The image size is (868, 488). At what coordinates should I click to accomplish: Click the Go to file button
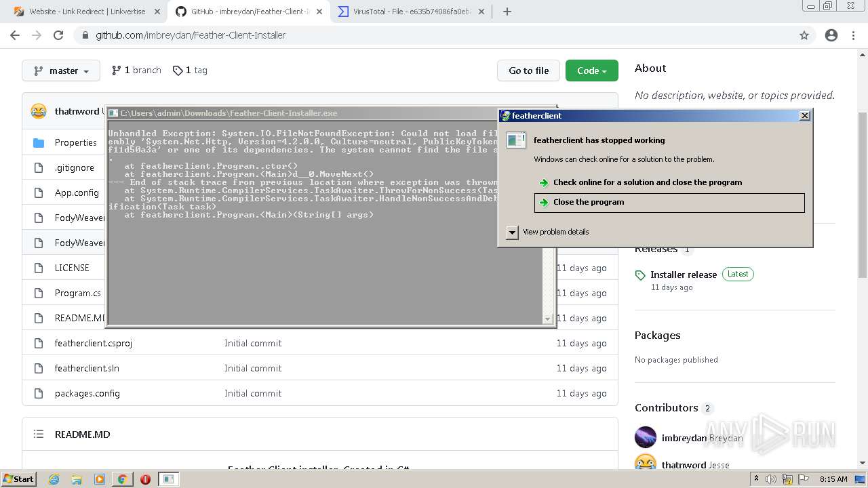coord(529,70)
